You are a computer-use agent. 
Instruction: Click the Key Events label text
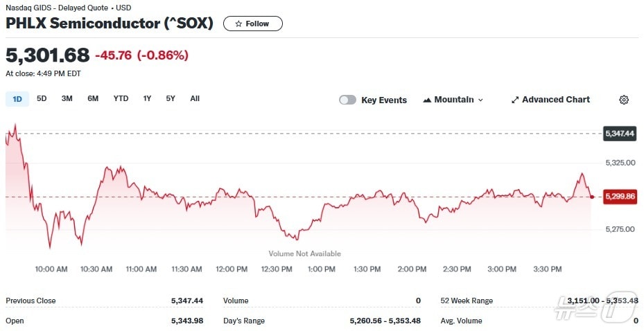coord(383,100)
